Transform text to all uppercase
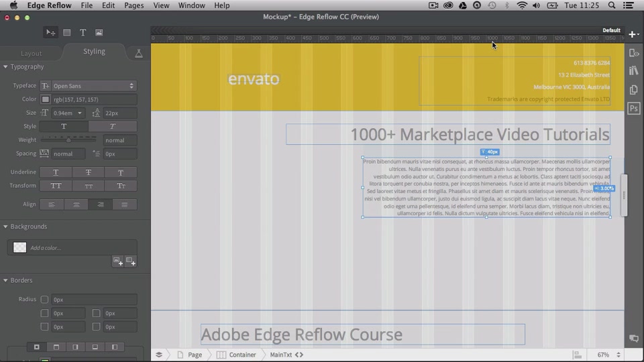The height and width of the screenshot is (362, 644). coord(56,186)
